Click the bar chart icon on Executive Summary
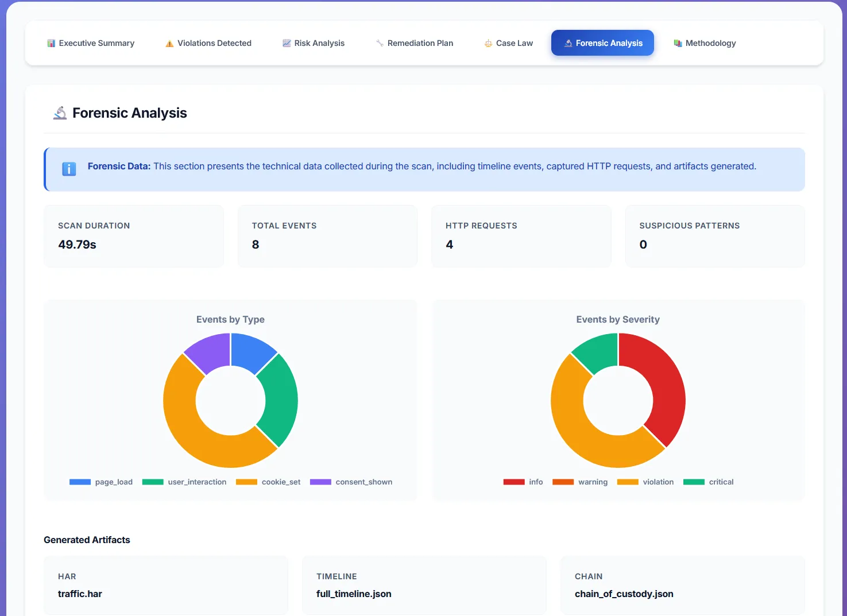 [51, 42]
